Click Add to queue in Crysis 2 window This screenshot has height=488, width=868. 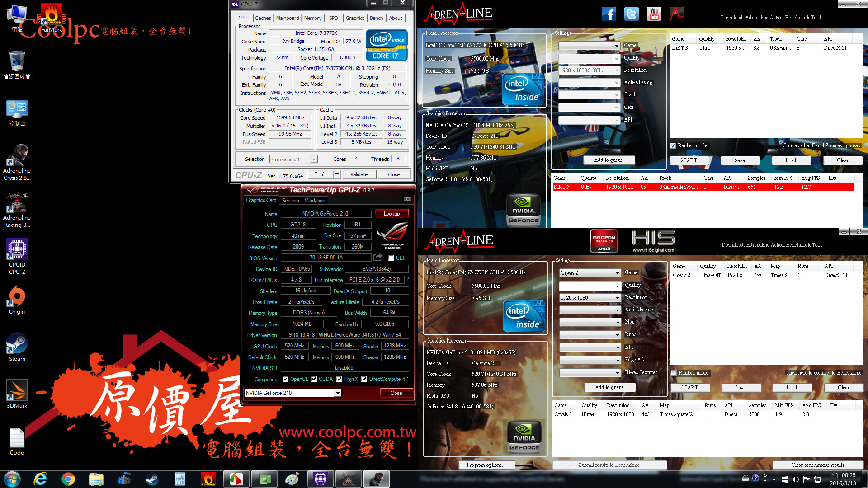pos(609,387)
